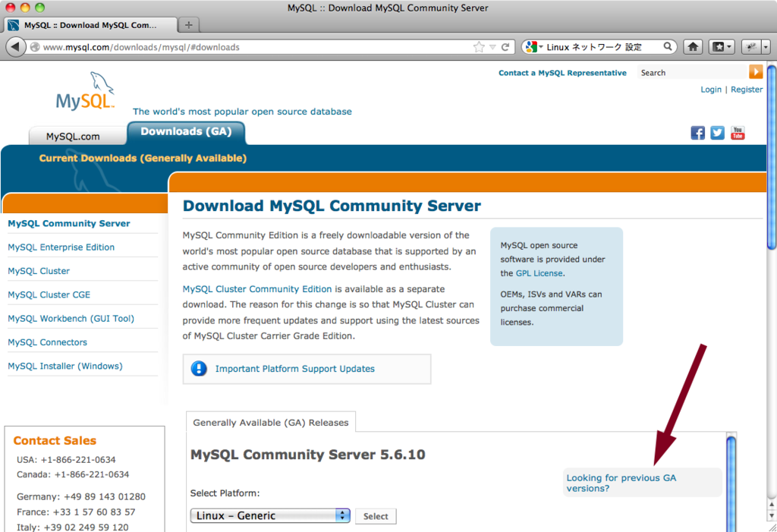This screenshot has height=532, width=777.
Task: Open the MySQL Twitter icon
Action: pos(717,133)
